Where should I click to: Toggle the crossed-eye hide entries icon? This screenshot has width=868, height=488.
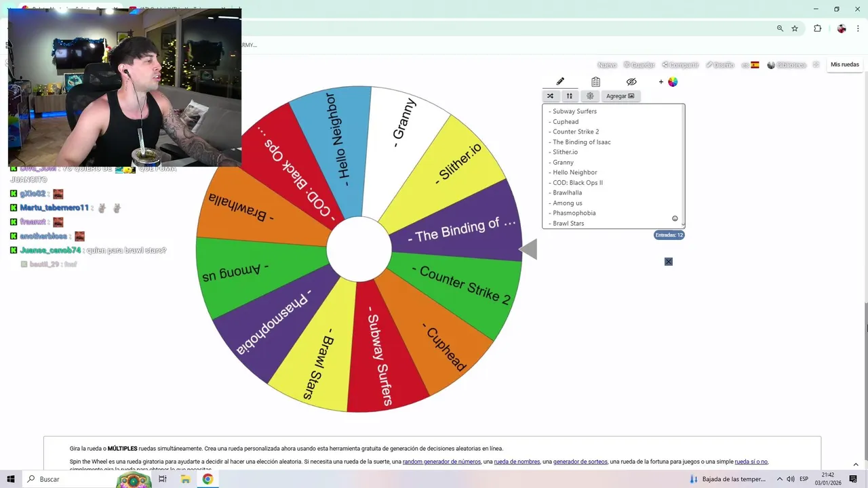[631, 82]
